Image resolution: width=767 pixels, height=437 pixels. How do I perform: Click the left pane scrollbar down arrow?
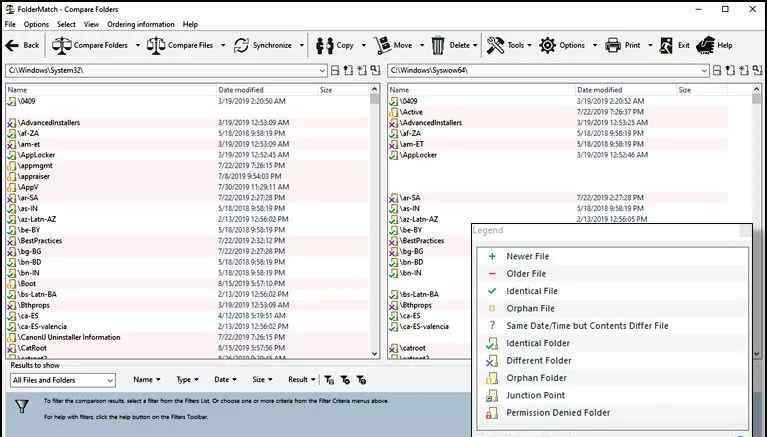point(375,354)
